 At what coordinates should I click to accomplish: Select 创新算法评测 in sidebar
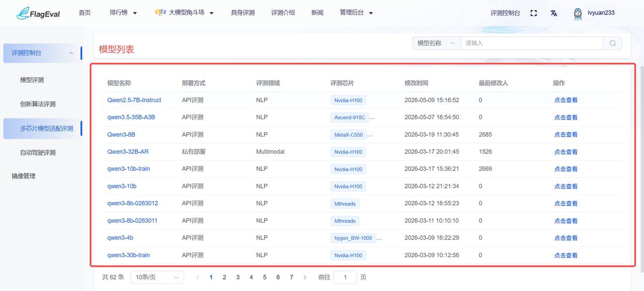[x=38, y=104]
